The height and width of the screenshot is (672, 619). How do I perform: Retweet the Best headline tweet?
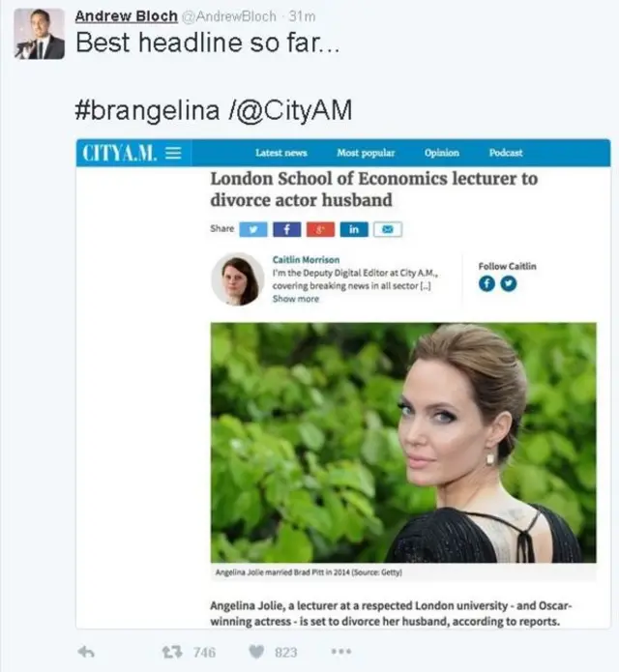[x=172, y=652]
